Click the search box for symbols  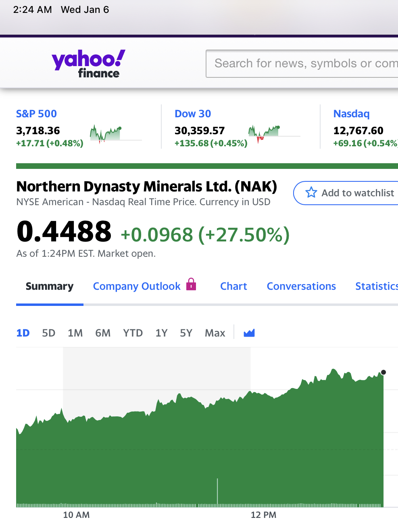tap(302, 63)
